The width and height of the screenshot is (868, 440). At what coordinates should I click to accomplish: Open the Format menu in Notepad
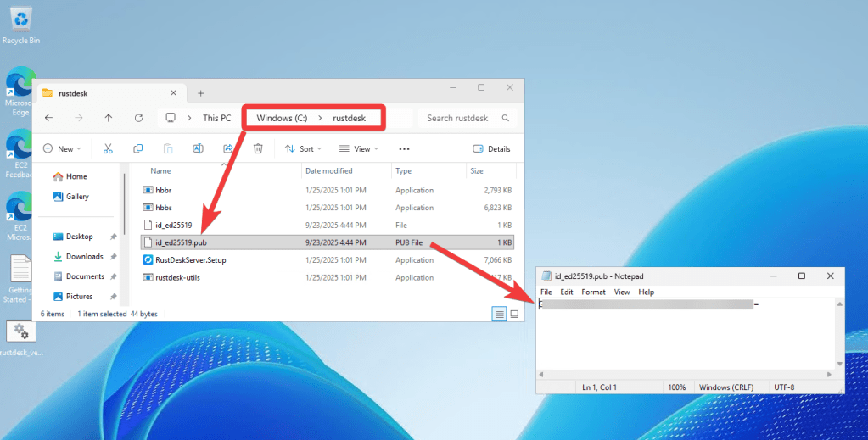coord(593,292)
